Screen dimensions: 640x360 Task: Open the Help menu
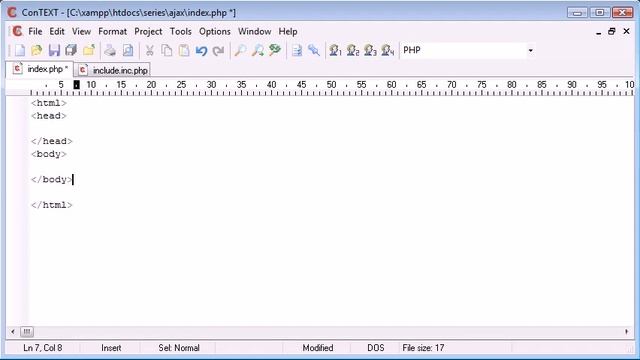coord(288,31)
